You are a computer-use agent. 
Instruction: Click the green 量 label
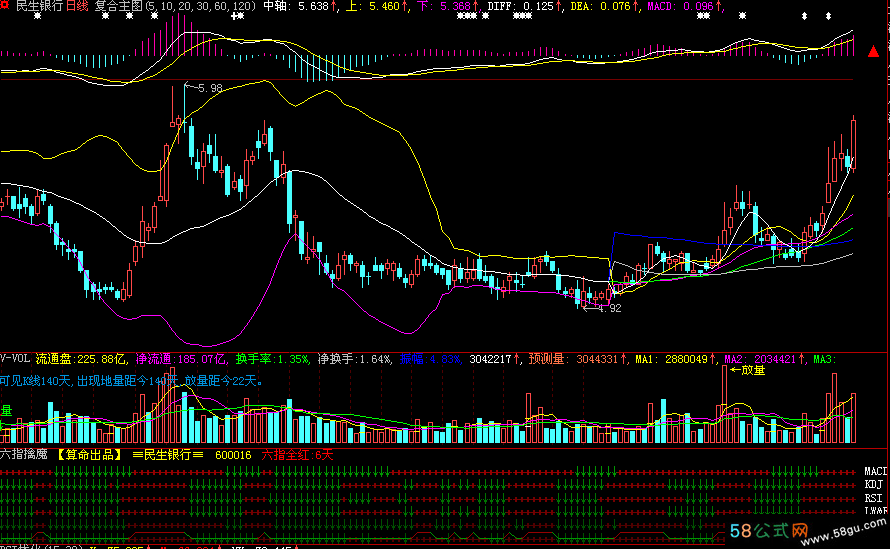pyautogui.click(x=6, y=410)
